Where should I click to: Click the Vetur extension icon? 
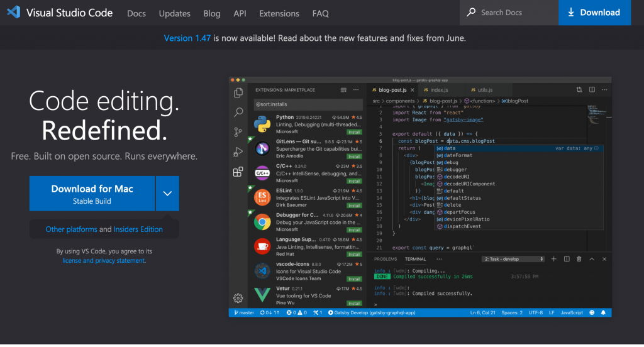point(262,295)
